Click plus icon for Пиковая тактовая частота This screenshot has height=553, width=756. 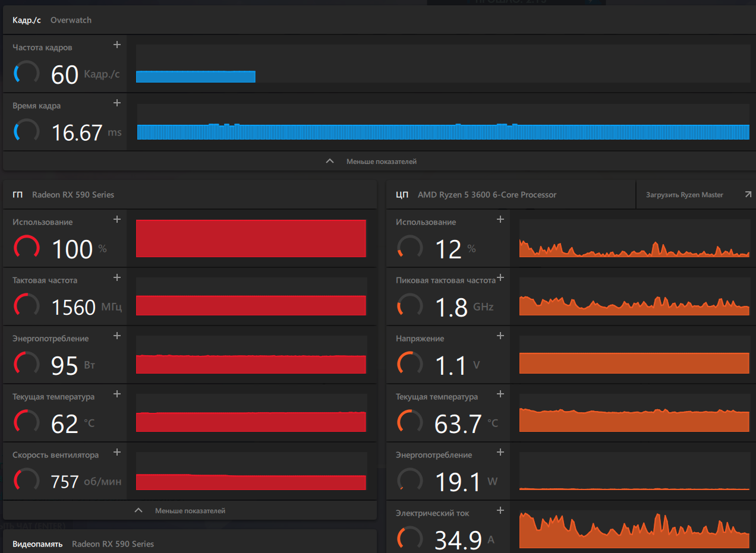point(500,277)
